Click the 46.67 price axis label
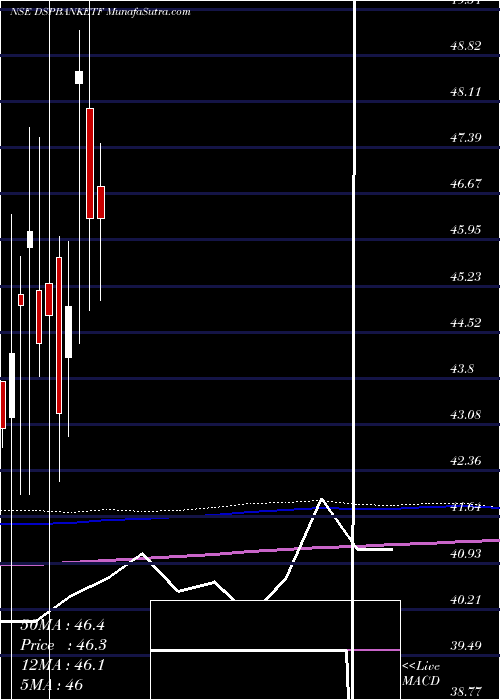The height and width of the screenshot is (700, 500). [466, 183]
